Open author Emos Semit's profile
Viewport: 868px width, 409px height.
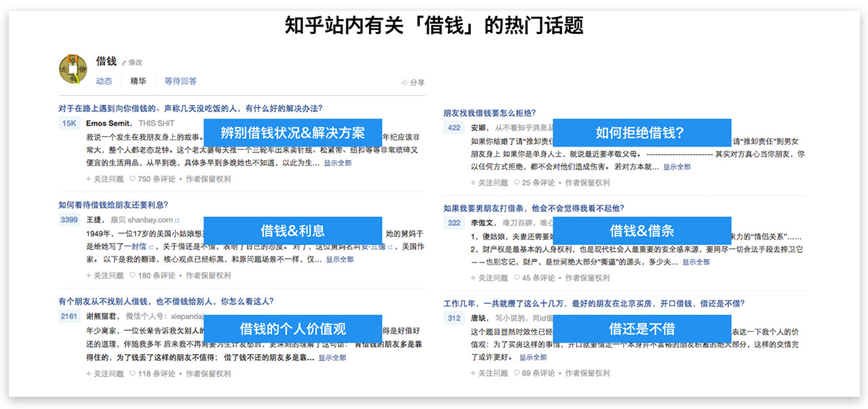(x=109, y=123)
